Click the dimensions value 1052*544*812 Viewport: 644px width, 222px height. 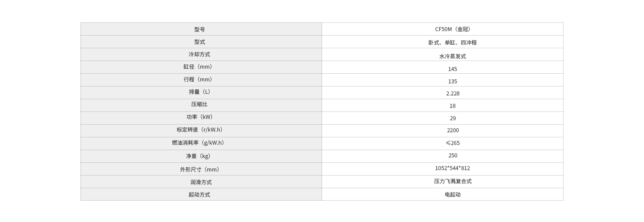click(452, 168)
